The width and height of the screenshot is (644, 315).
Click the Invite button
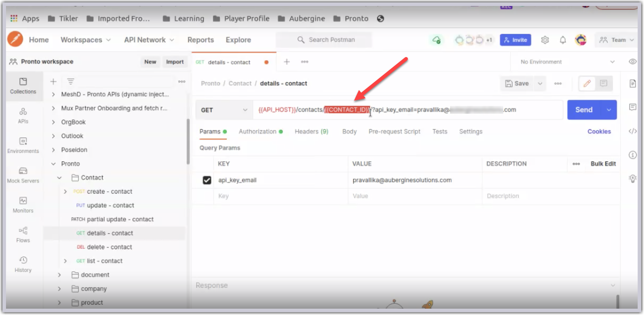pos(516,40)
